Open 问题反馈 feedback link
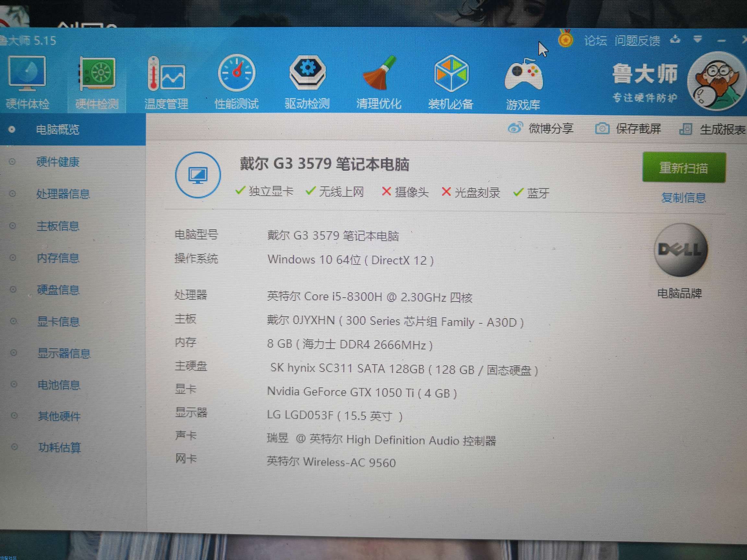Image resolution: width=747 pixels, height=560 pixels. point(637,41)
